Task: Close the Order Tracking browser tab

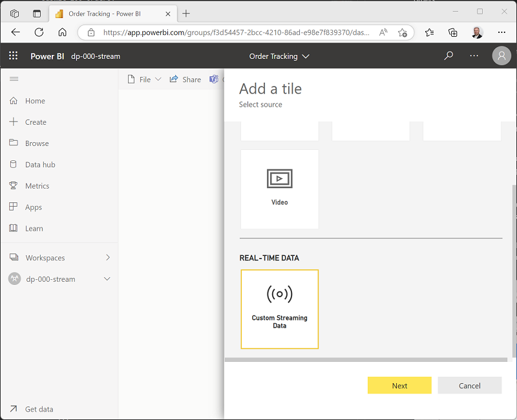Action: click(x=168, y=14)
